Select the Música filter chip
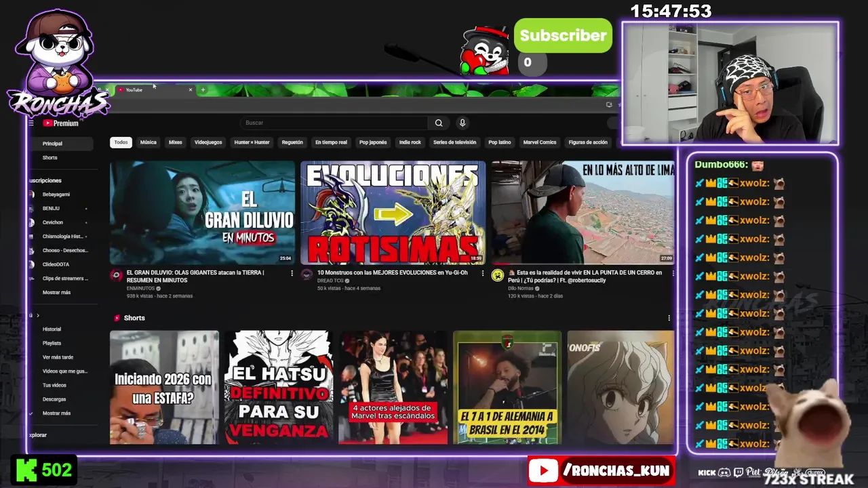868x488 pixels. point(148,142)
